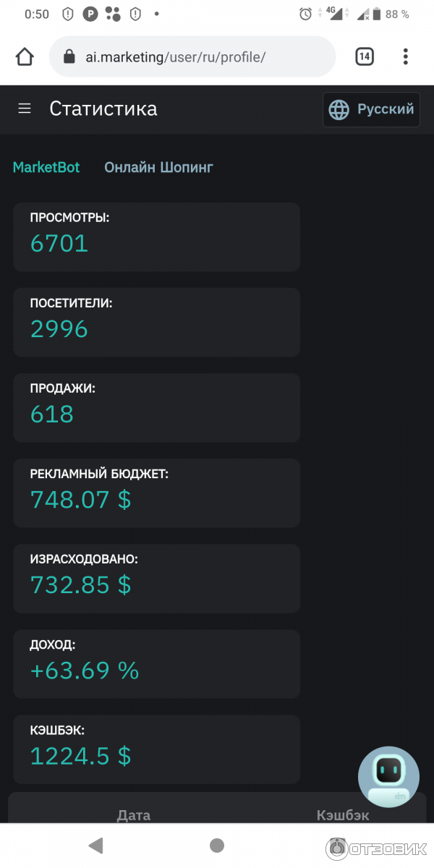Switch to the Онлайн Шопинг tab
The height and width of the screenshot is (868, 434).
[x=158, y=167]
